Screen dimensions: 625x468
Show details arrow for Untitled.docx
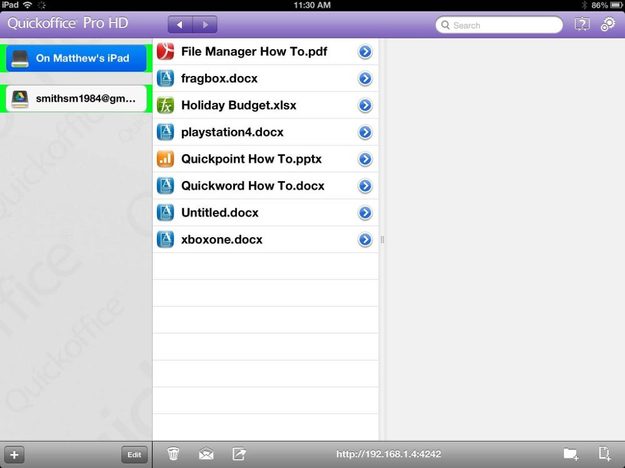(365, 213)
